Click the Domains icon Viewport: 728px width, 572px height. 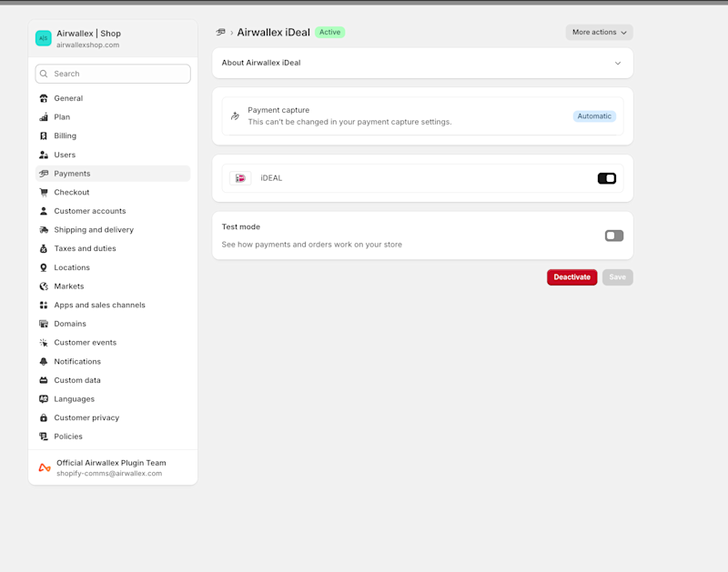tap(44, 324)
